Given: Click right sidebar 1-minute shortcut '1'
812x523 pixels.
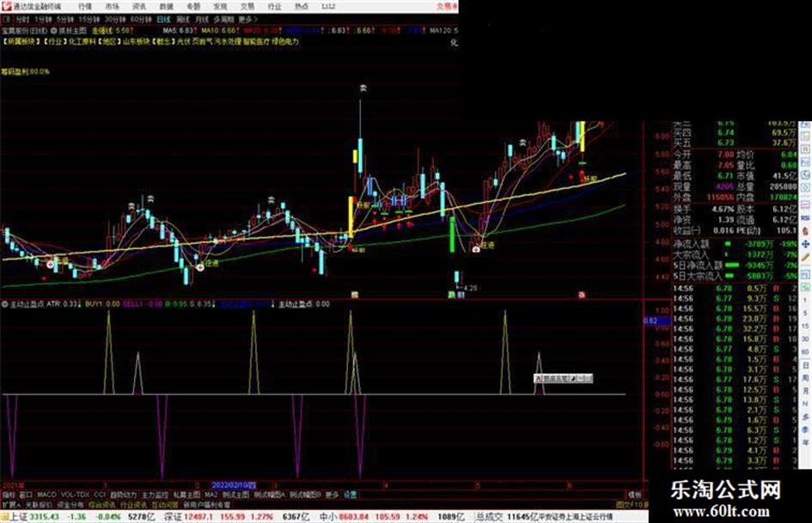Looking at the screenshot, I should (805, 301).
